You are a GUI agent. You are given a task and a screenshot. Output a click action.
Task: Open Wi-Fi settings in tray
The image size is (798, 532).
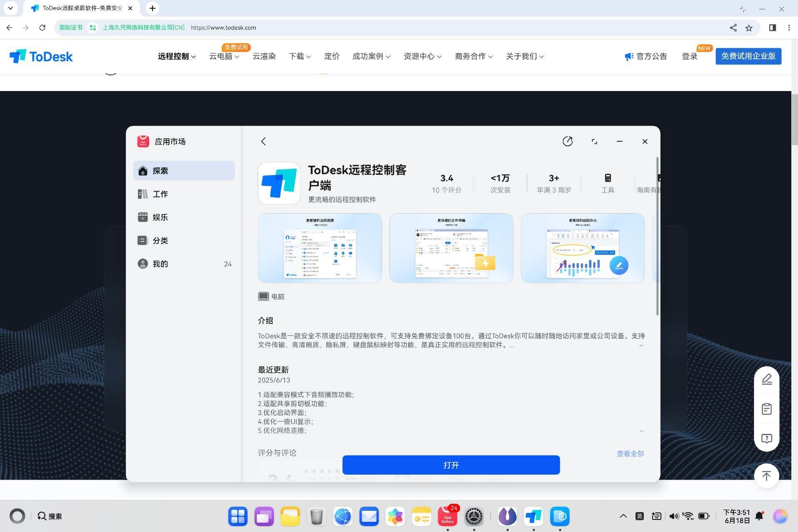[688, 516]
